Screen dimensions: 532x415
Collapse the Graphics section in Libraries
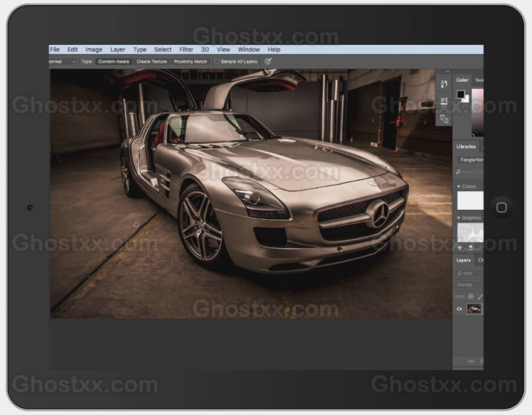[459, 217]
